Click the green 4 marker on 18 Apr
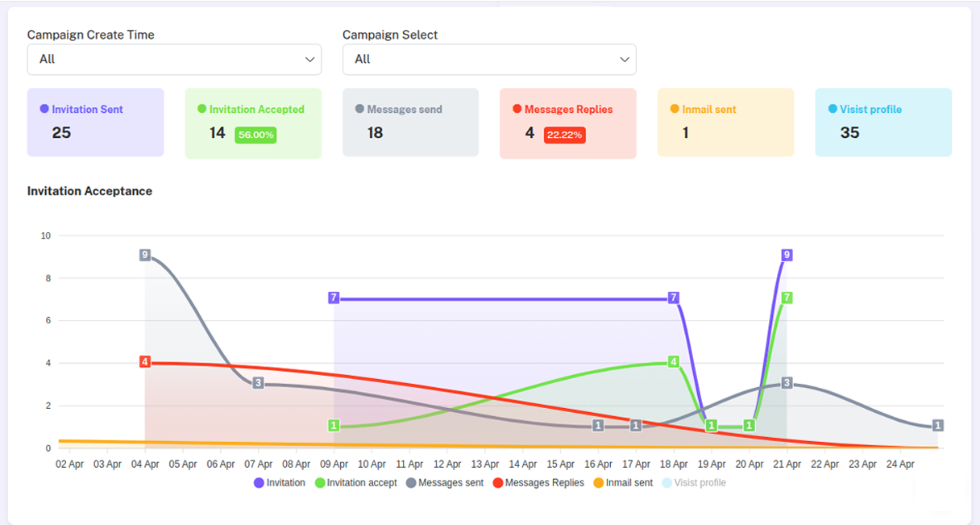The image size is (980, 525). (x=673, y=362)
